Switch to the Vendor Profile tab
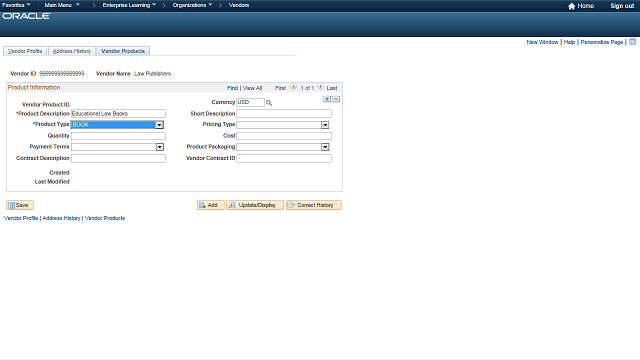Viewport: 640px width, 360px height. coord(25,51)
